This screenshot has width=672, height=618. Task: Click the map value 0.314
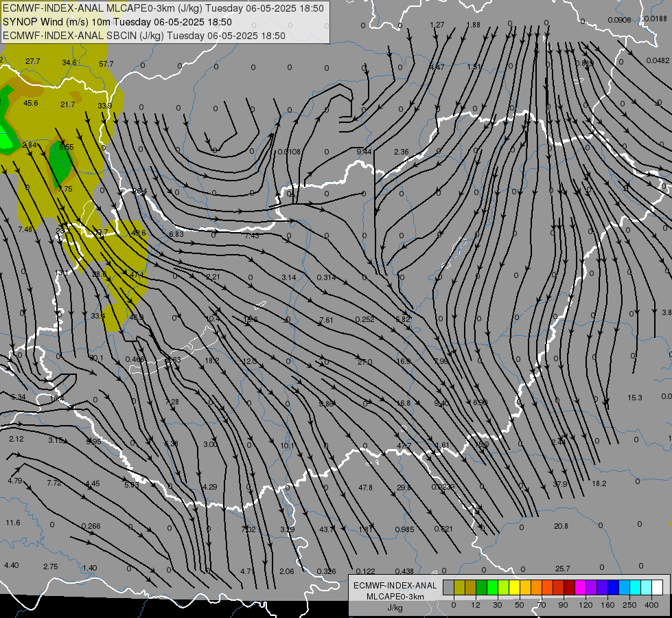click(326, 277)
